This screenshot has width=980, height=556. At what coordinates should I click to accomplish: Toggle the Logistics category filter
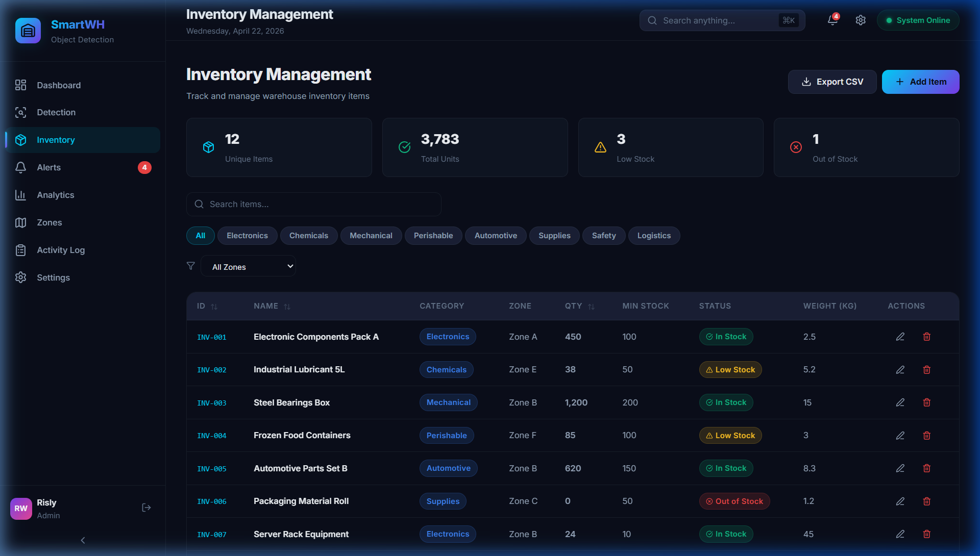653,236
